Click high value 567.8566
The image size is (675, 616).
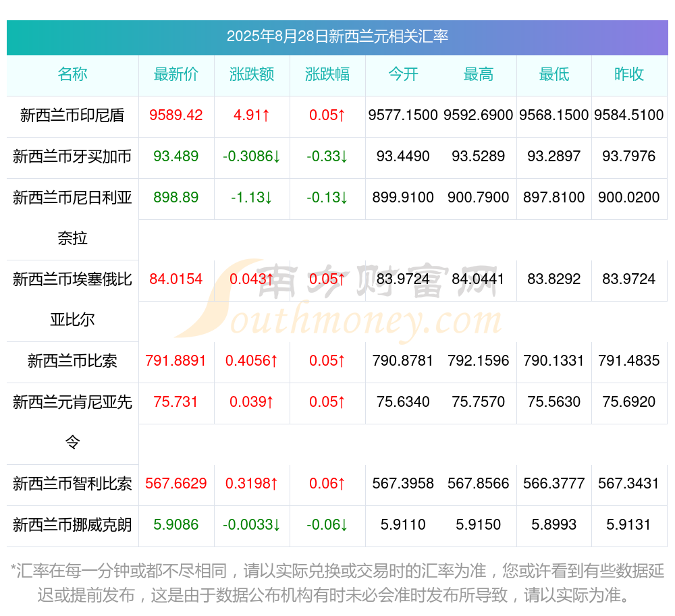479,484
